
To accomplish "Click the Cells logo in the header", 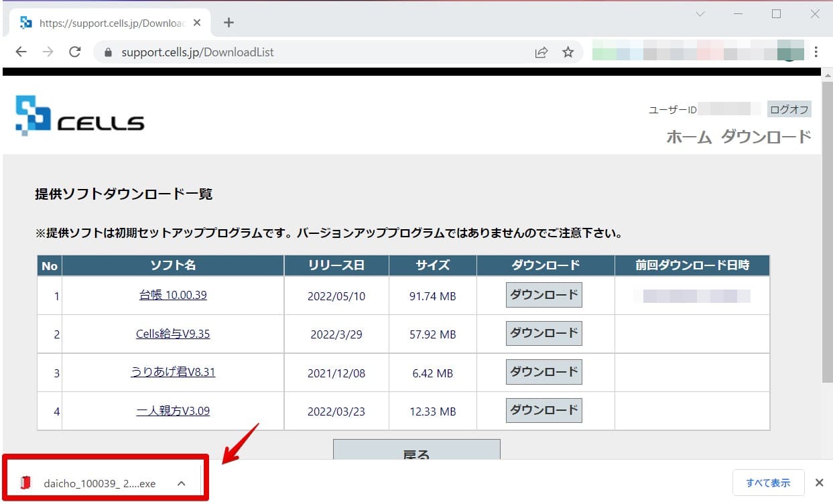I will click(x=80, y=115).
